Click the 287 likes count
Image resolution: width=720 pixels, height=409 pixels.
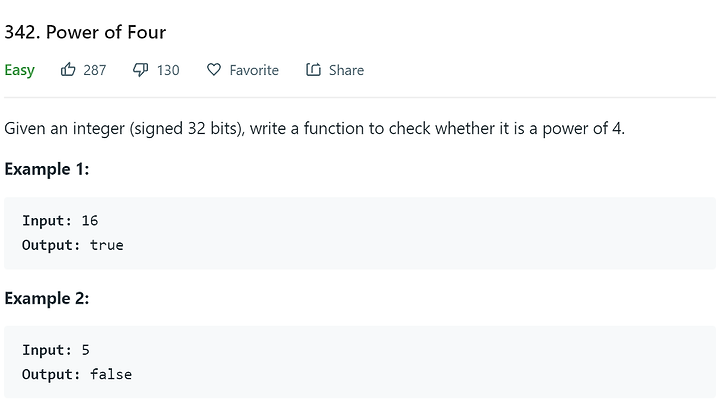pyautogui.click(x=95, y=70)
